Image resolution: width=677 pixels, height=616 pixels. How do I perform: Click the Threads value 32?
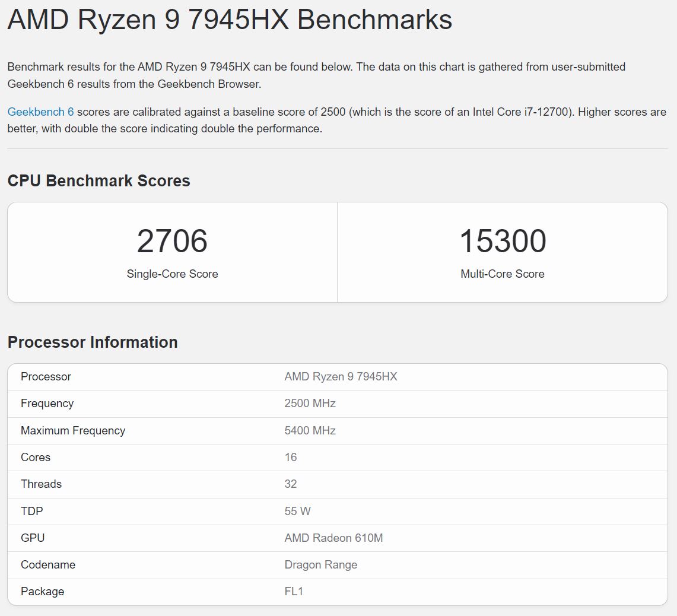[291, 484]
